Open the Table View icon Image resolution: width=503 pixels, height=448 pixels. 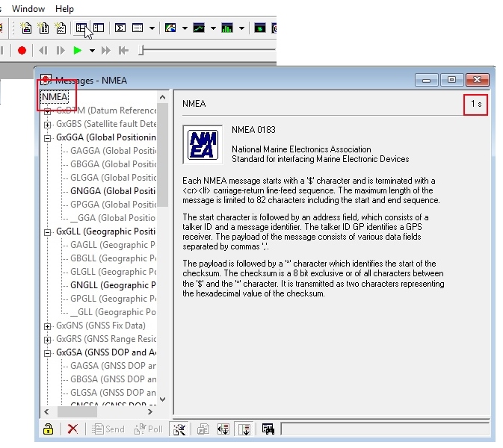pyautogui.click(x=138, y=28)
